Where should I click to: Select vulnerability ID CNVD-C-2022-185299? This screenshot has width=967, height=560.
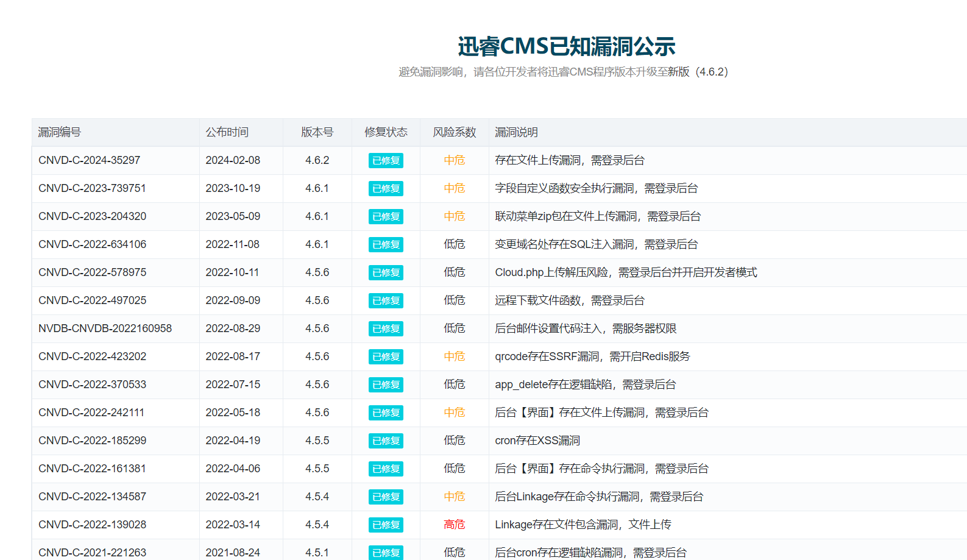click(92, 441)
